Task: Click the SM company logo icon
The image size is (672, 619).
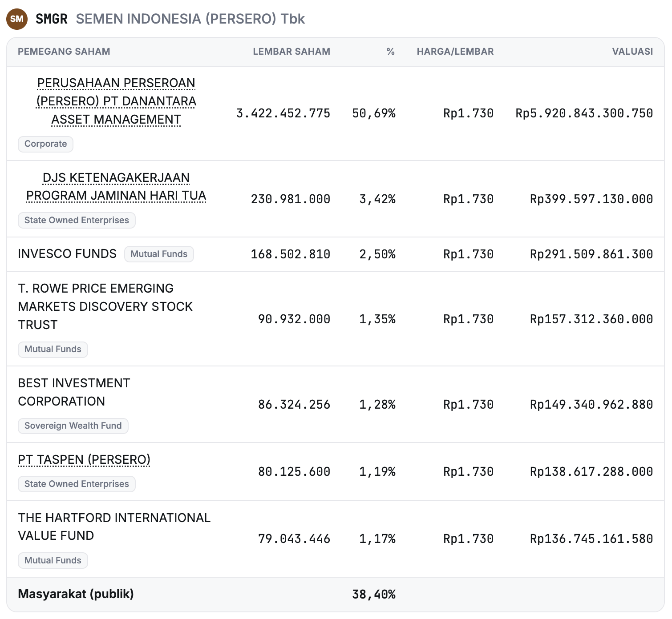Action: (x=17, y=19)
